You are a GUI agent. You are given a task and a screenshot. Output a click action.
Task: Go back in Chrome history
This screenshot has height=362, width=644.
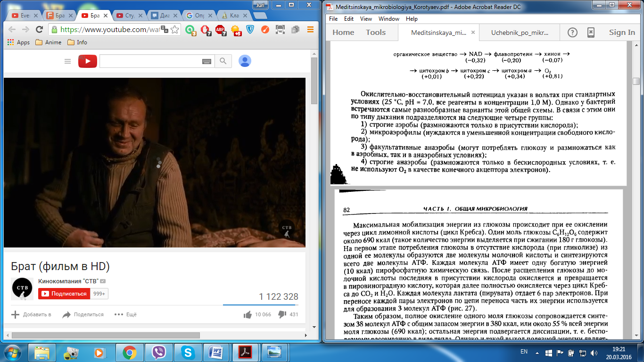coord(12,29)
